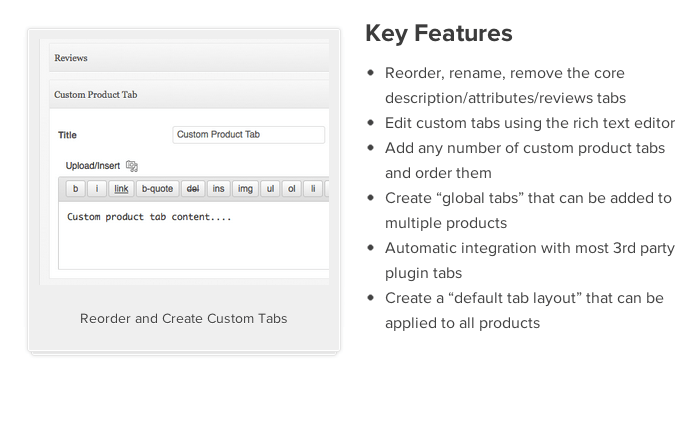
Task: Click the ins editor button
Action: point(218,188)
